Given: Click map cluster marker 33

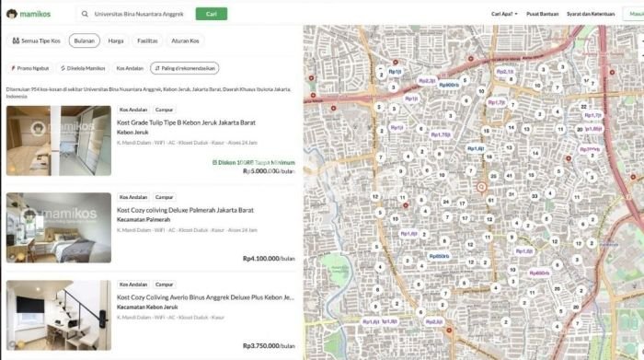Looking at the screenshot, I should [535, 196].
